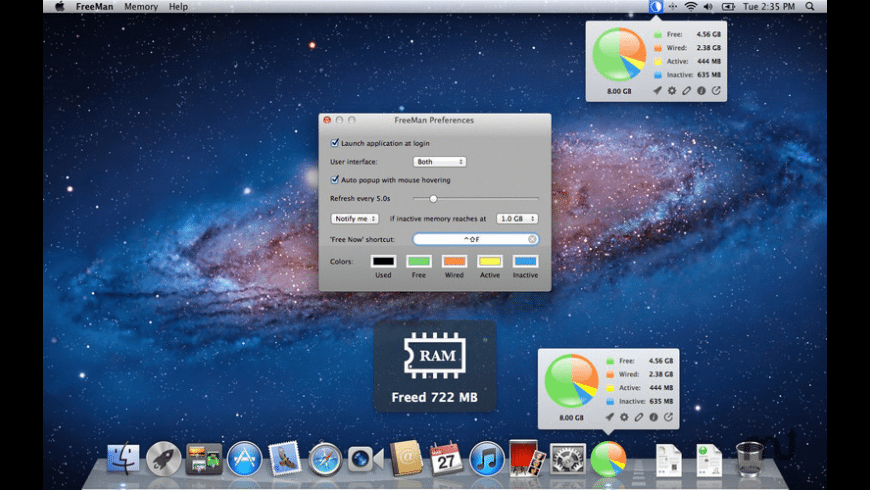Launch iTunes from dock
870x490 pixels.
click(x=487, y=459)
